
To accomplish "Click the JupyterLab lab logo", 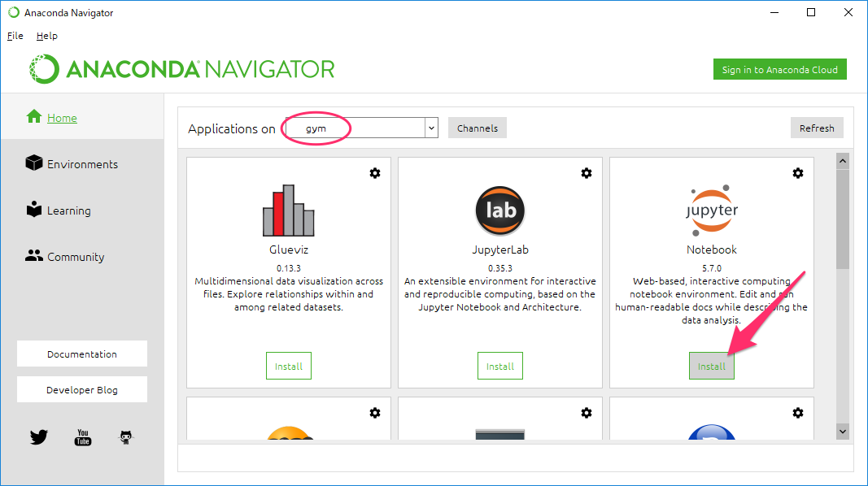I will 499,210.
